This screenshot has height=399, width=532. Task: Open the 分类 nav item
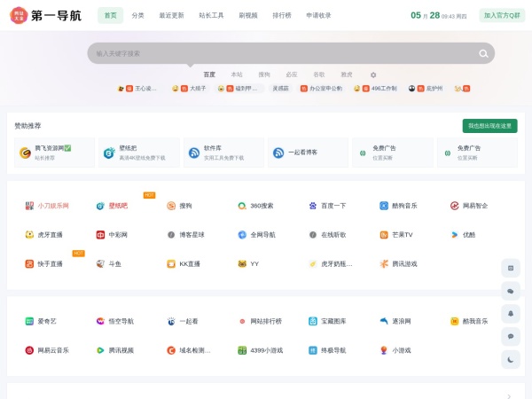[137, 15]
